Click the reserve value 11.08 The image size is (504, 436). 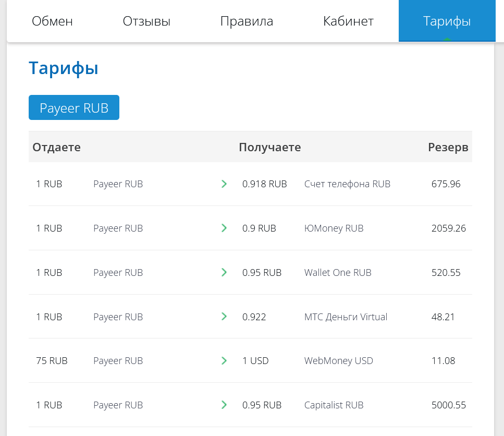coord(443,361)
